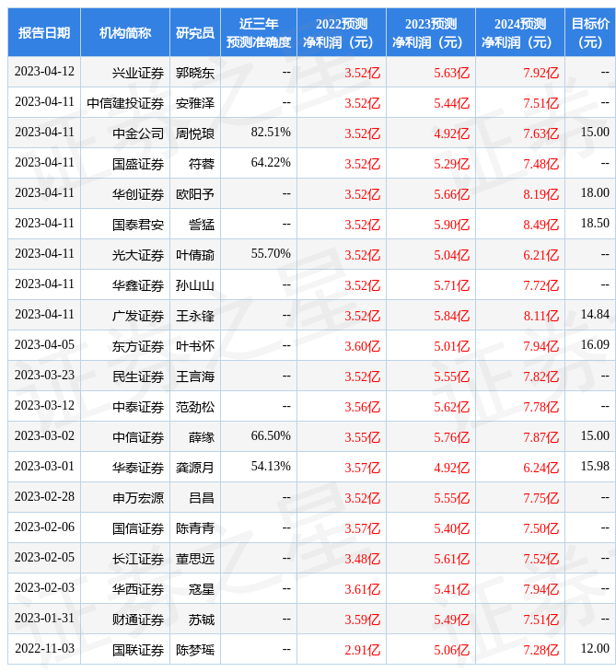Click analyst name 龚源月
The image size is (616, 672).
click(x=195, y=468)
